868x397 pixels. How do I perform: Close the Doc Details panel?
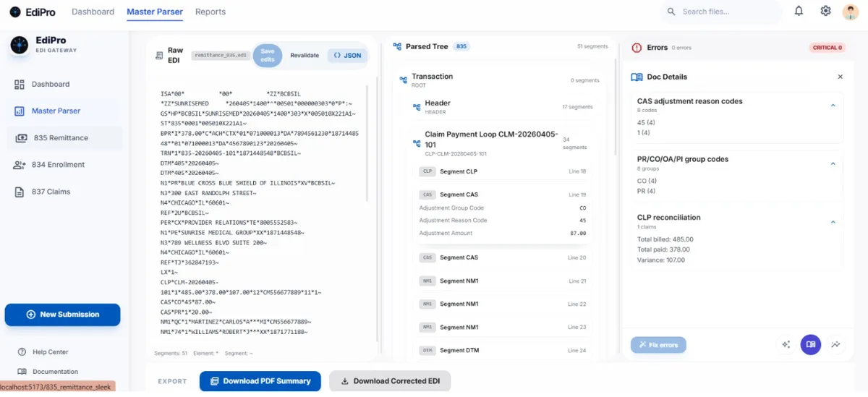coord(841,77)
